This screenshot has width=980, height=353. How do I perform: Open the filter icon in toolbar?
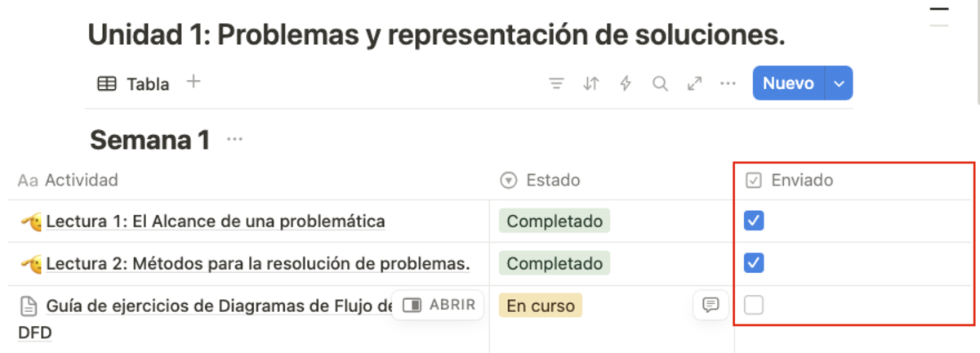(x=557, y=83)
